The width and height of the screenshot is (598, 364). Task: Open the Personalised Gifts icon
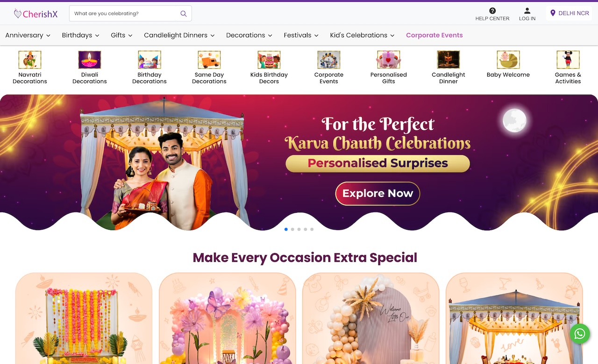pyautogui.click(x=389, y=60)
